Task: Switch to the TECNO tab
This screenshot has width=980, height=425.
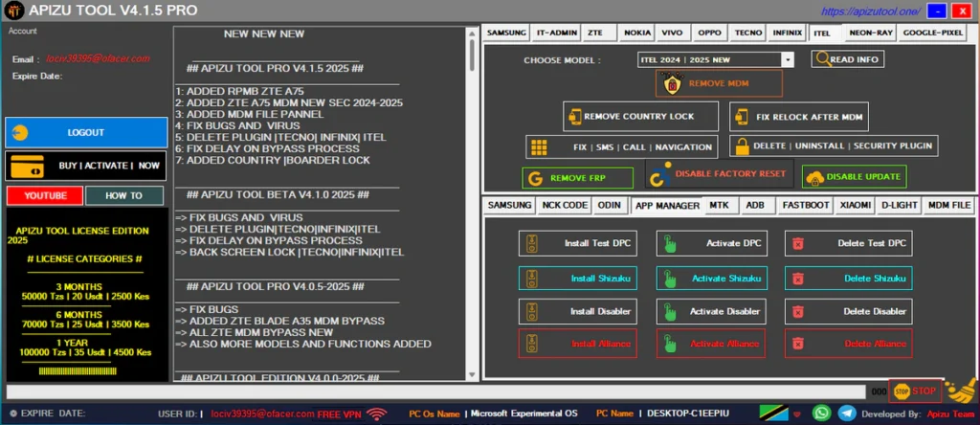Action: [x=748, y=33]
